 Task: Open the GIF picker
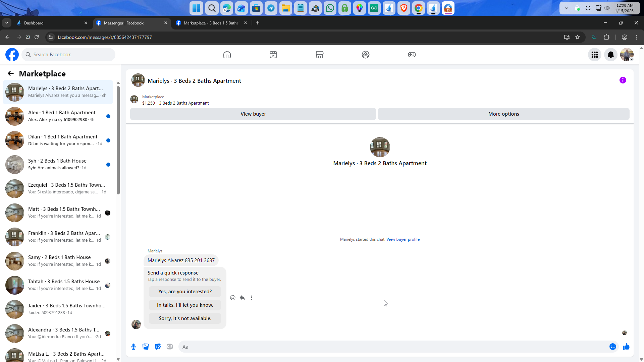coord(170,347)
